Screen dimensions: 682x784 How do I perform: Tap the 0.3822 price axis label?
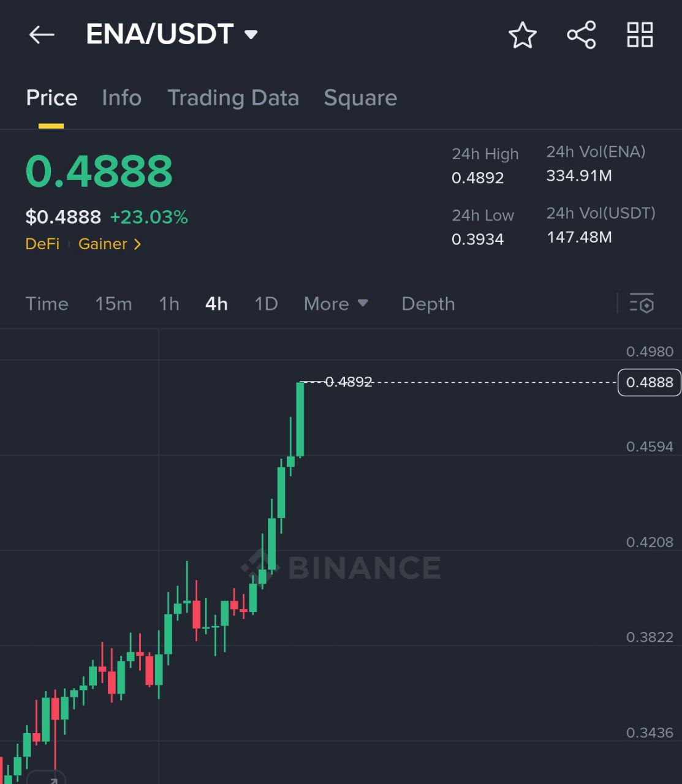pos(650,637)
